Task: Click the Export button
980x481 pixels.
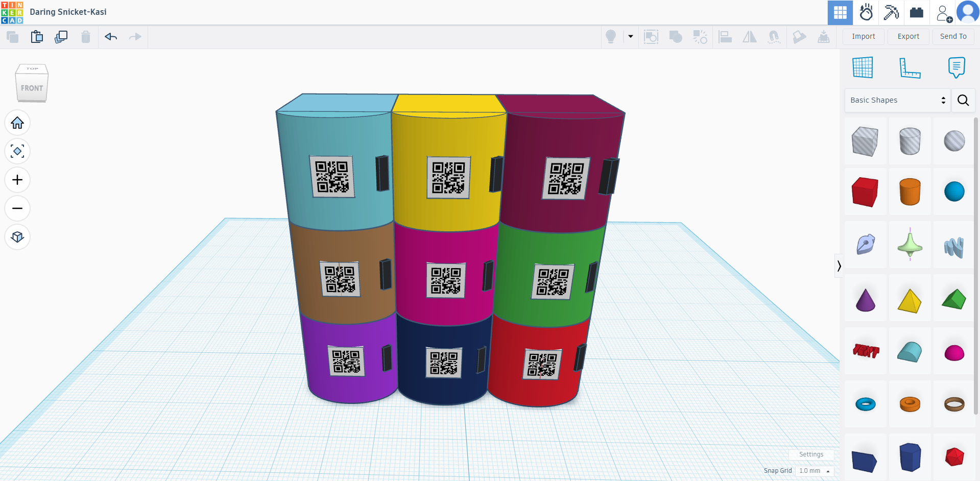Action: click(909, 36)
